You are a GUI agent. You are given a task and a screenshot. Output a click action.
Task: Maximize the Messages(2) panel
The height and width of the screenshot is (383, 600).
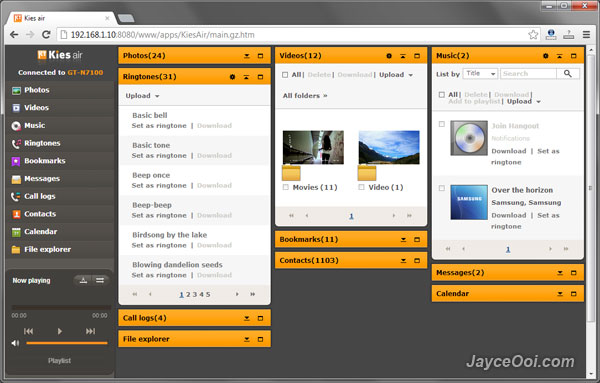(574, 273)
